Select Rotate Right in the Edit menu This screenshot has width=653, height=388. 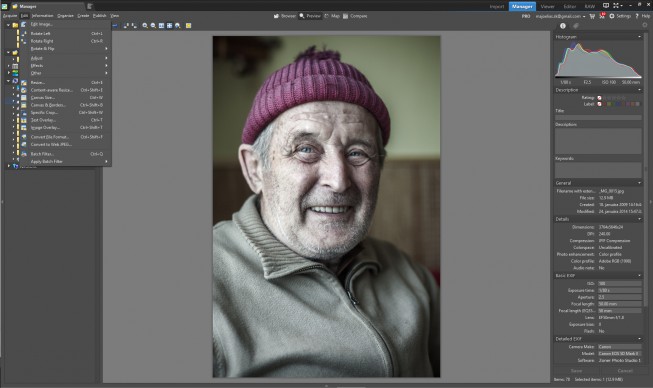(x=66, y=41)
